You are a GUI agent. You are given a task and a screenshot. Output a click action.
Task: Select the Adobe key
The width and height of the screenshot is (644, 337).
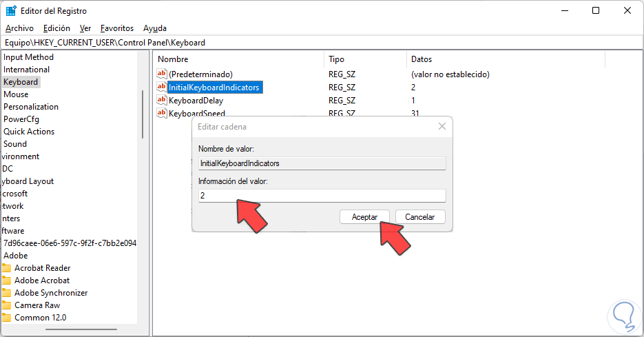pyautogui.click(x=16, y=256)
